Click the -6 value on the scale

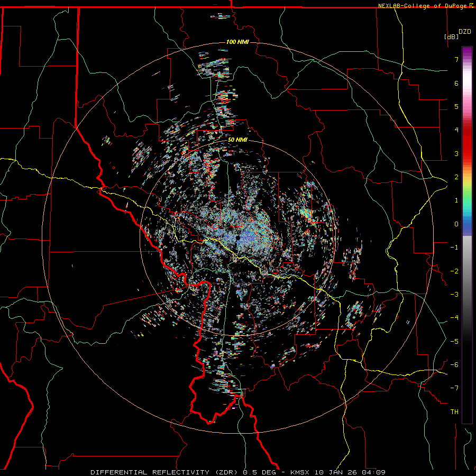[454, 365]
